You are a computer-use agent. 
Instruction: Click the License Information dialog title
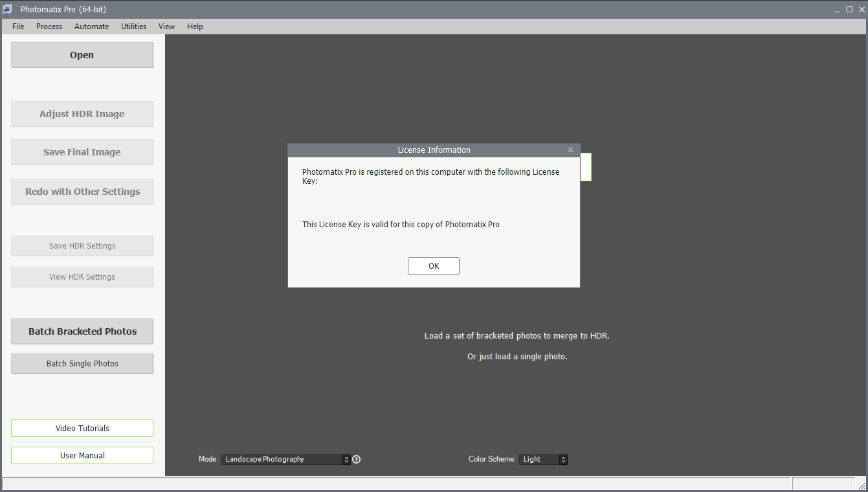434,150
